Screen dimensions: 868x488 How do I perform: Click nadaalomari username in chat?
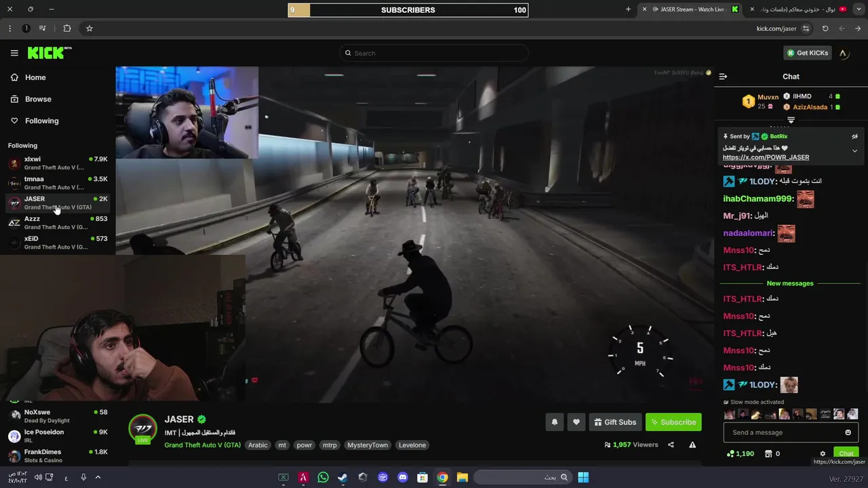coord(748,233)
